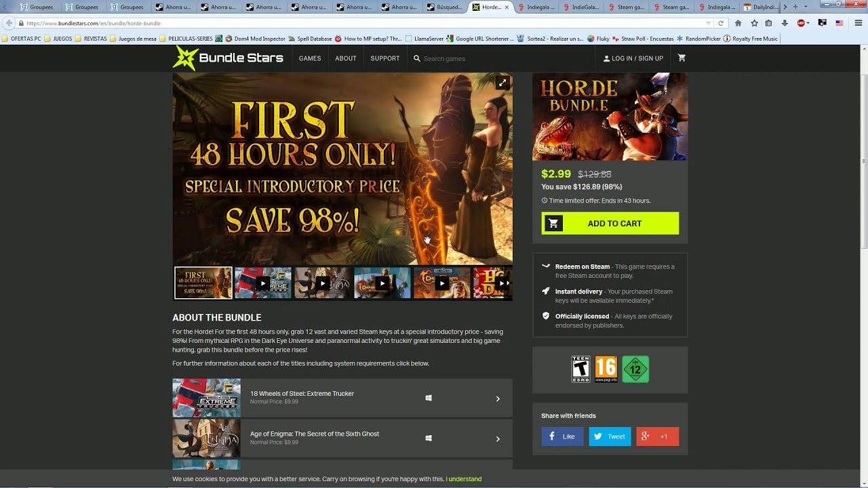The image size is (868, 488).
Task: Expand Age of Enigma row chevron
Action: [x=498, y=439]
